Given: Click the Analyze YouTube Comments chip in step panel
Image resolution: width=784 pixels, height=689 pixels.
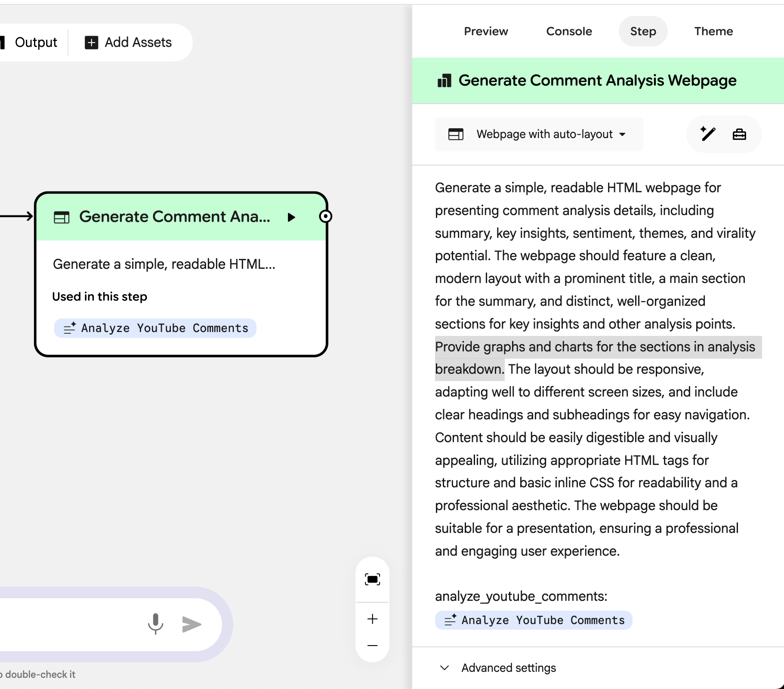Looking at the screenshot, I should (534, 620).
